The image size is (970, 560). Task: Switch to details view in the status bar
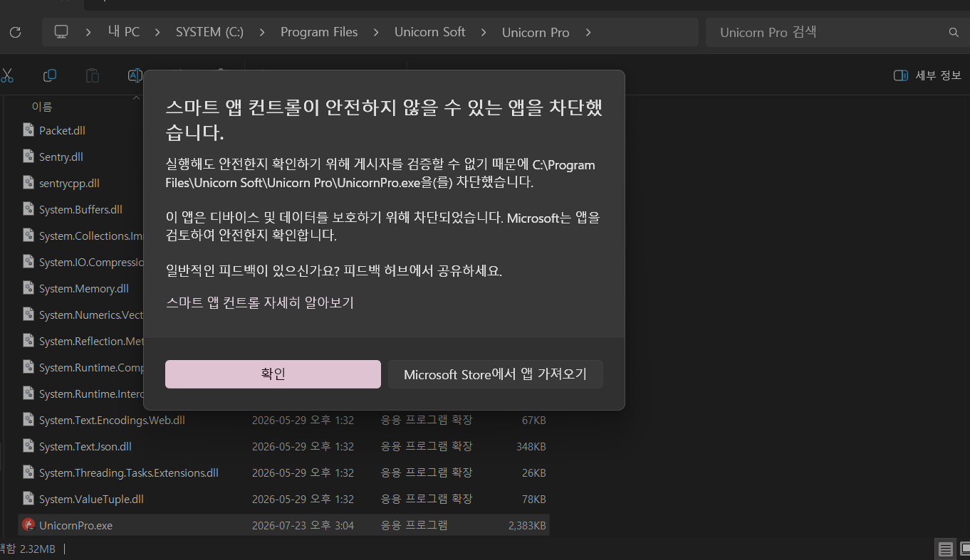click(x=945, y=549)
